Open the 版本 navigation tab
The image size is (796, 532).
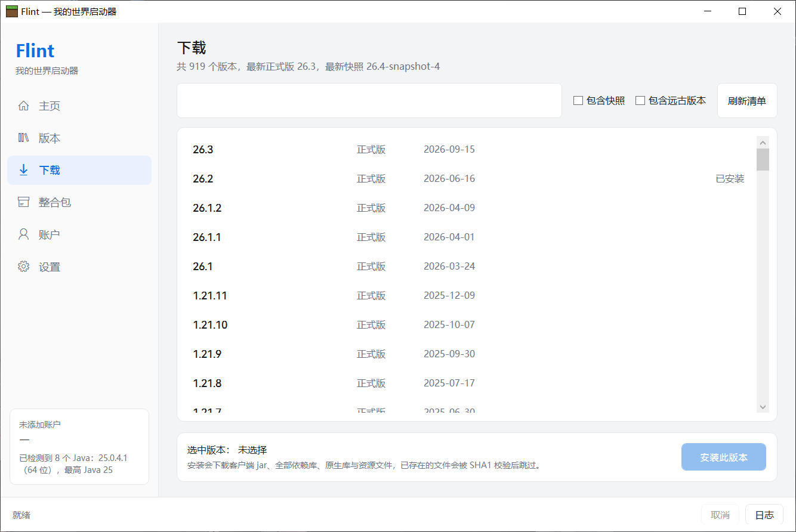pyautogui.click(x=79, y=138)
